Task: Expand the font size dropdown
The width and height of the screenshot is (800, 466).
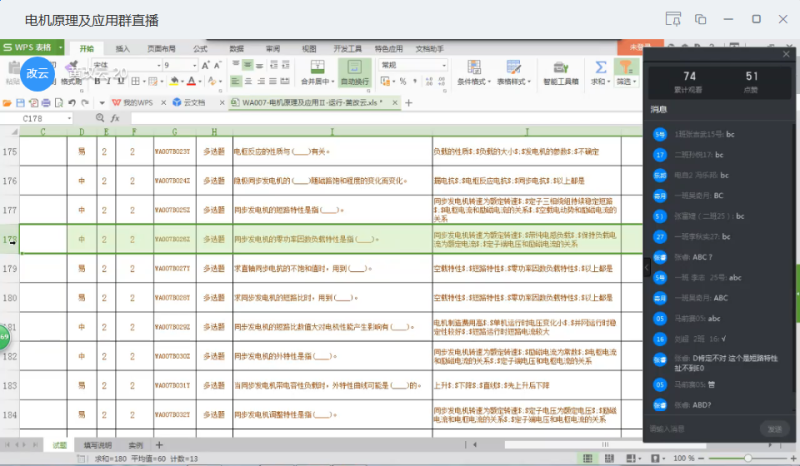Action: click(194, 65)
